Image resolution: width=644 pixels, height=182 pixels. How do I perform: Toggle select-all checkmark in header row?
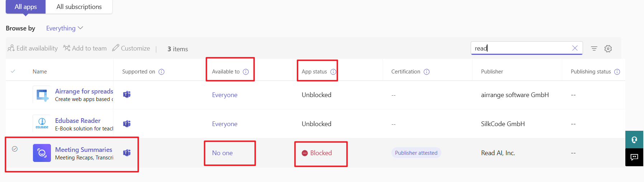click(x=13, y=71)
